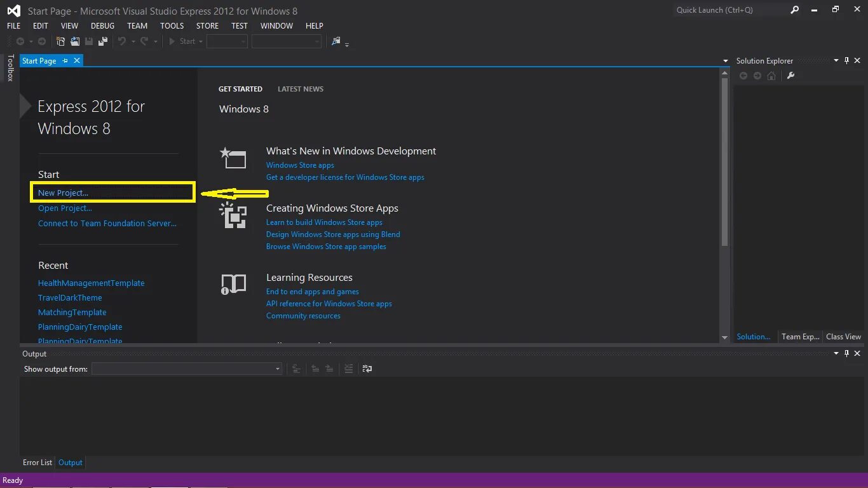Click Clear All output icon

(x=348, y=369)
